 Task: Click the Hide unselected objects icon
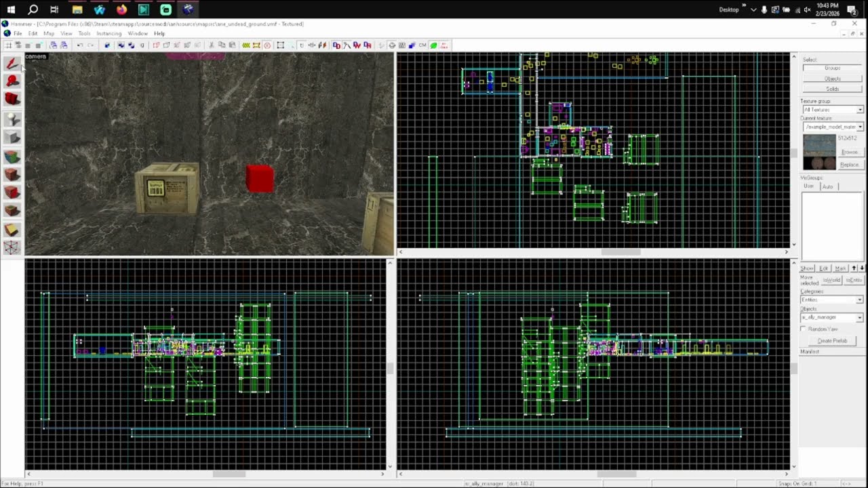coord(166,45)
